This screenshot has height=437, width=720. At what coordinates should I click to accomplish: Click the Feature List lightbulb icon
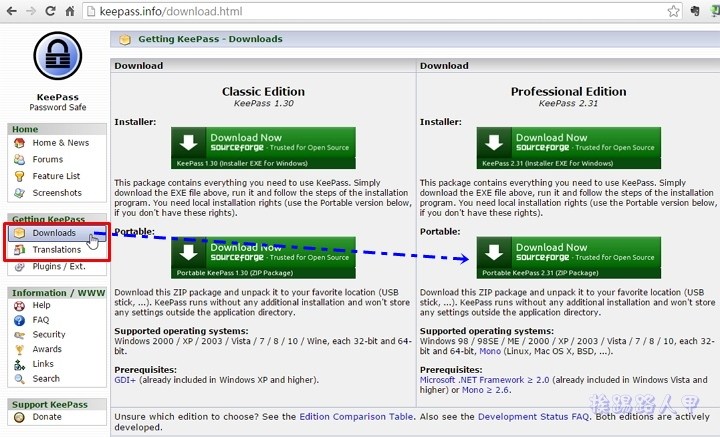[19, 176]
